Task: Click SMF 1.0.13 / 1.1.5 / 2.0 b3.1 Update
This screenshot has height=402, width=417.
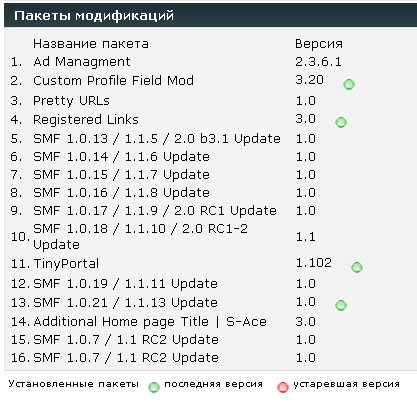Action: pos(157,139)
